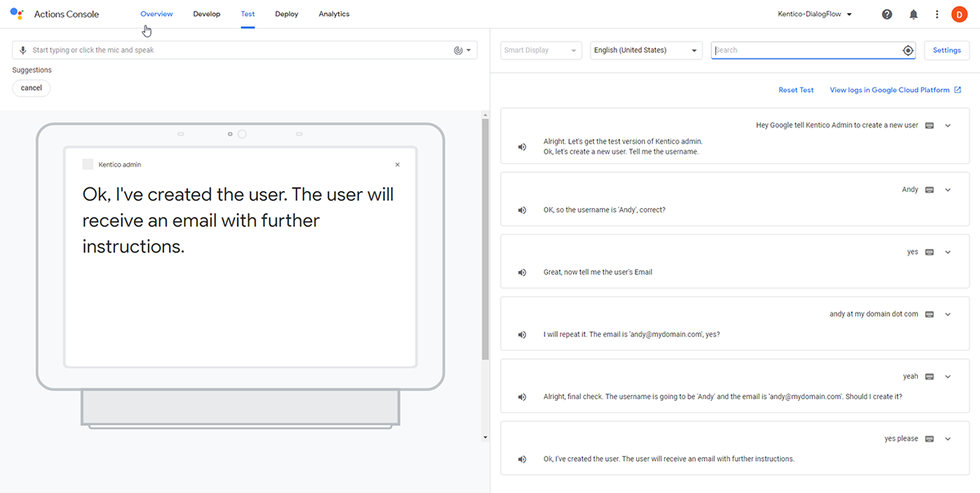980x493 pixels.
Task: Click the Settings button
Action: pos(947,51)
